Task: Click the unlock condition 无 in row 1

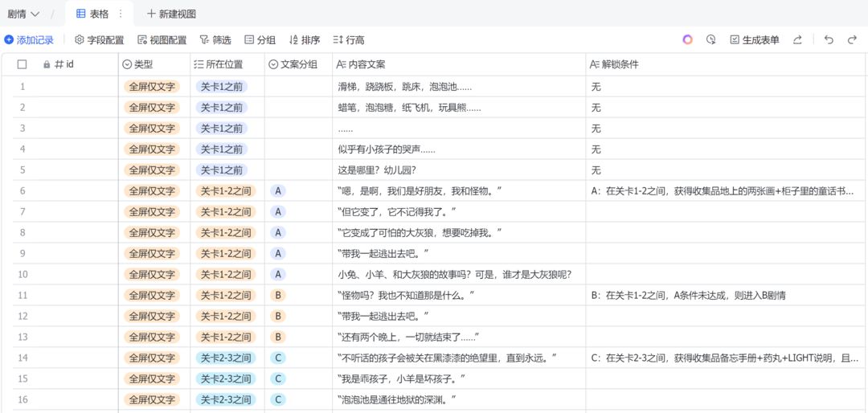Action: pos(727,86)
